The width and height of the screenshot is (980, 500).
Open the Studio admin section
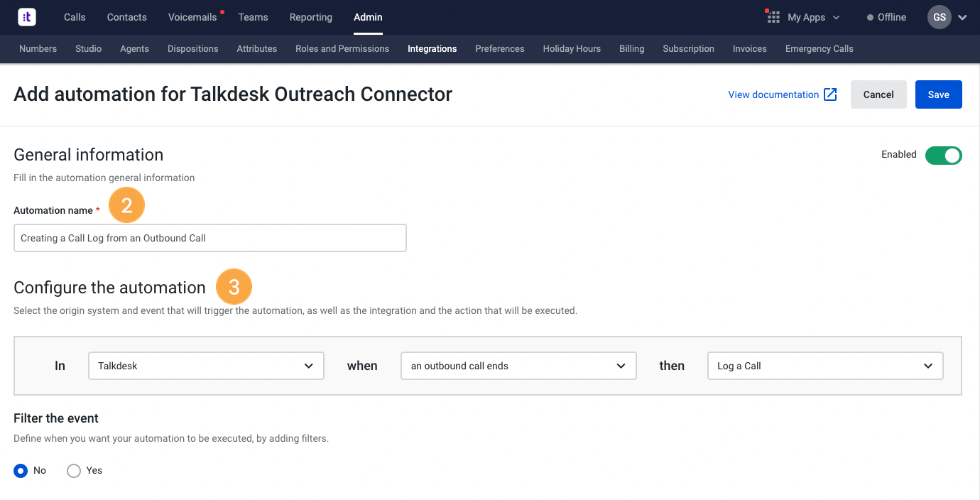[x=89, y=49]
